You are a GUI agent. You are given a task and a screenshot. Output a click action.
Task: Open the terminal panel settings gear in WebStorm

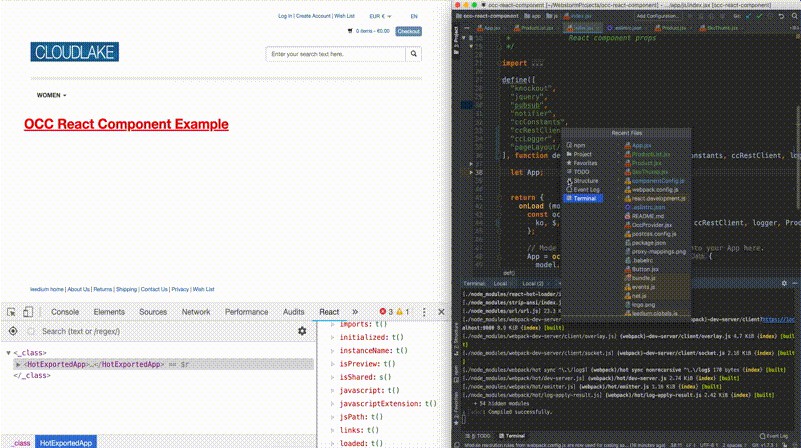[x=784, y=283]
